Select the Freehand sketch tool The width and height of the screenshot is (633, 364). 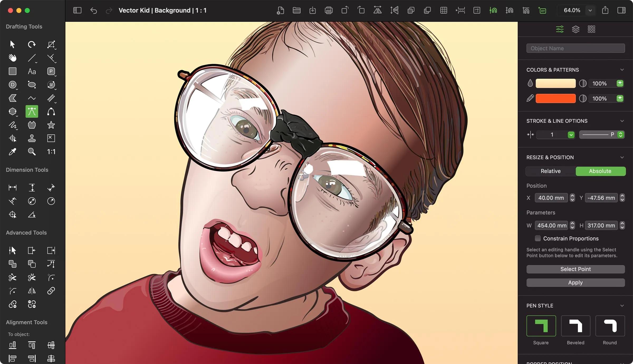click(x=13, y=125)
